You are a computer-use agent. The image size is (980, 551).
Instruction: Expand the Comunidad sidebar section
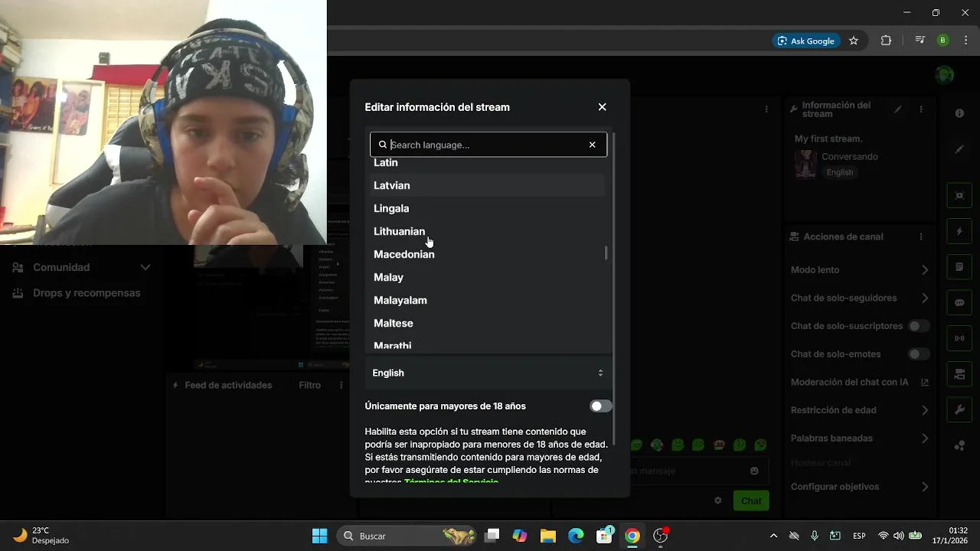click(80, 267)
